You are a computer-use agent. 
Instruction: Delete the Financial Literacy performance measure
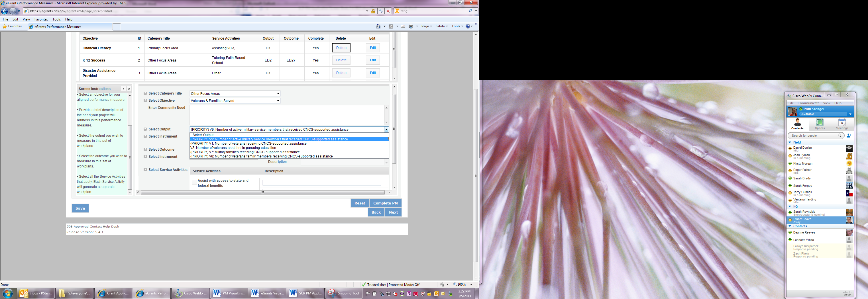[x=341, y=48]
